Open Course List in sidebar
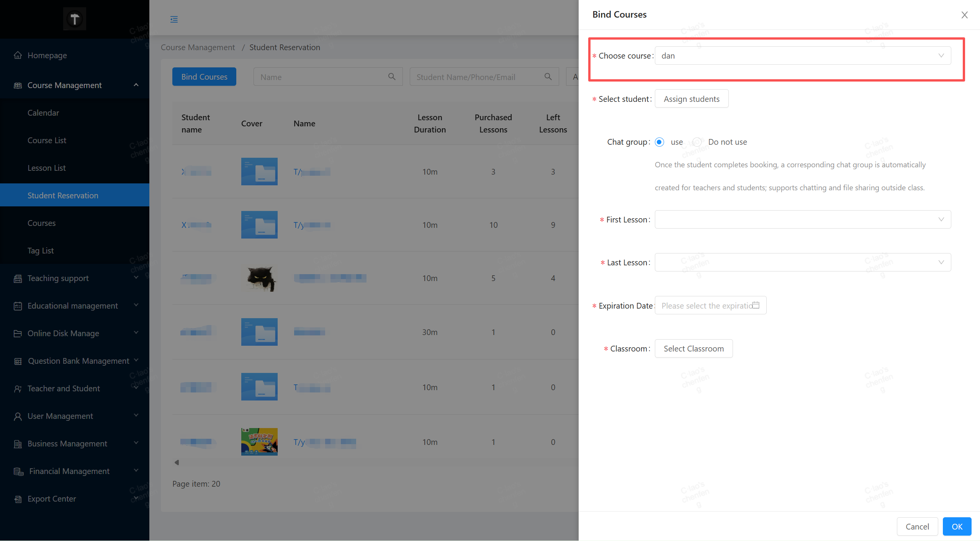Screen dimensions: 980x541 click(x=47, y=141)
